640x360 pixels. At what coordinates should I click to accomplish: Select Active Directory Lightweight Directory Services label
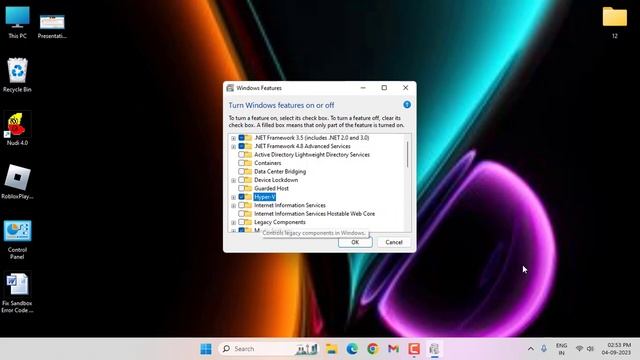(x=312, y=155)
